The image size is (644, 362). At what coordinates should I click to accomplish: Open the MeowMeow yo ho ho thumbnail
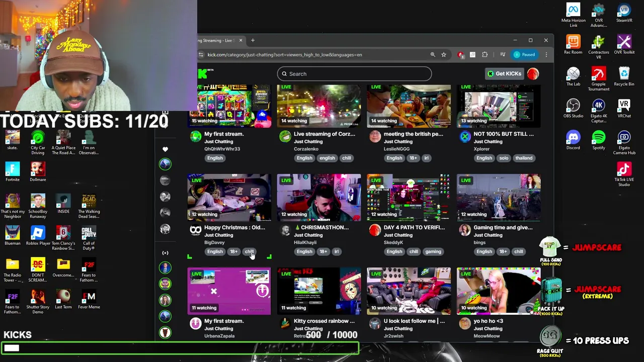click(x=499, y=291)
